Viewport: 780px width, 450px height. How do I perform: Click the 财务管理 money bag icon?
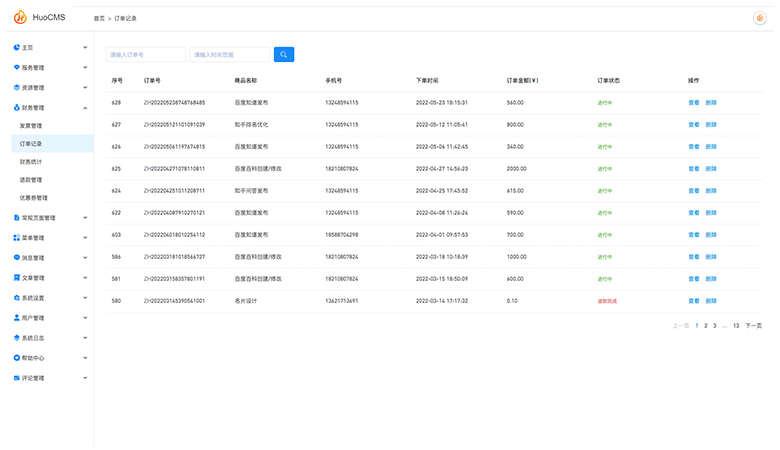coord(16,107)
